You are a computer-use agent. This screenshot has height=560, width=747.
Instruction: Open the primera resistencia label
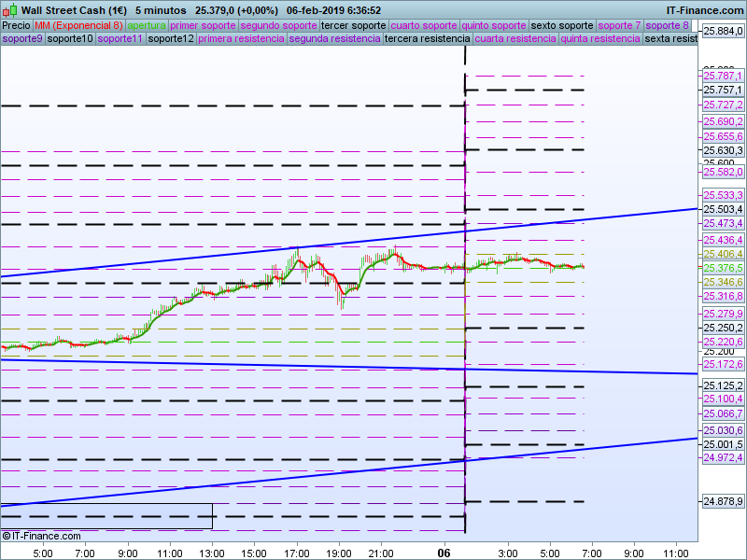tap(242, 38)
